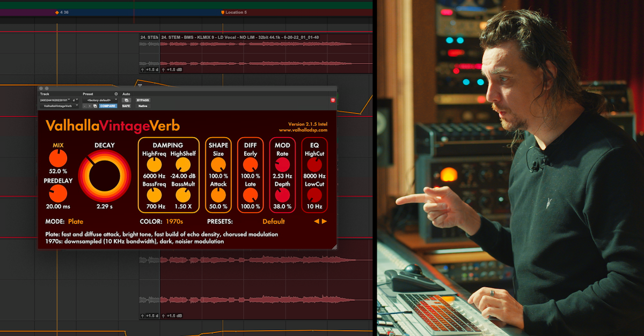Screen dimensions: 644x336
Task: Open the MODE menu showing Plate
Action: tap(76, 221)
